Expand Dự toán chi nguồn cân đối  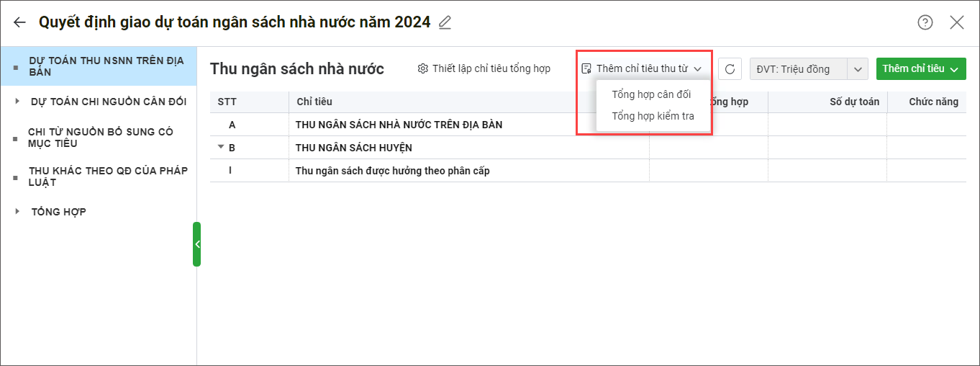point(18,102)
